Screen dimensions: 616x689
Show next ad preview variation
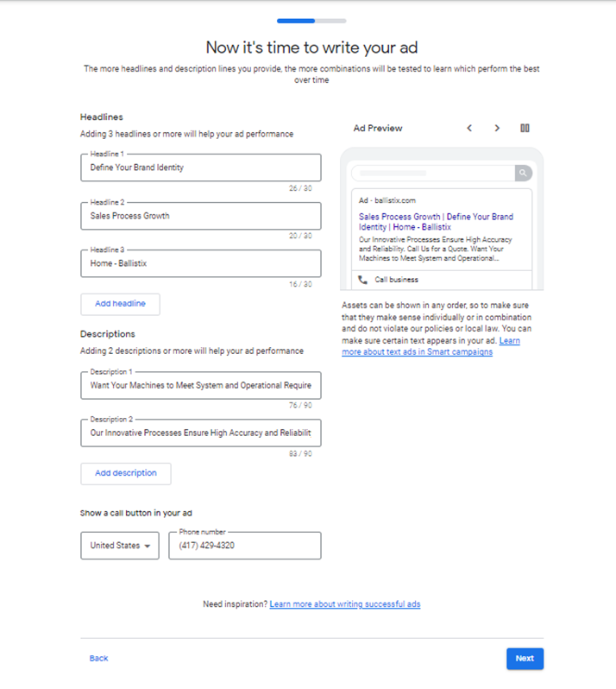(497, 128)
